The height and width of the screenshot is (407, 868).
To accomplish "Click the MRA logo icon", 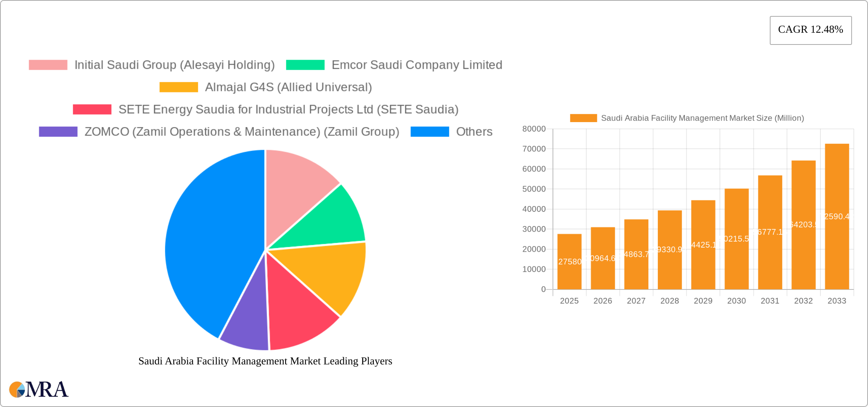I will (x=38, y=390).
